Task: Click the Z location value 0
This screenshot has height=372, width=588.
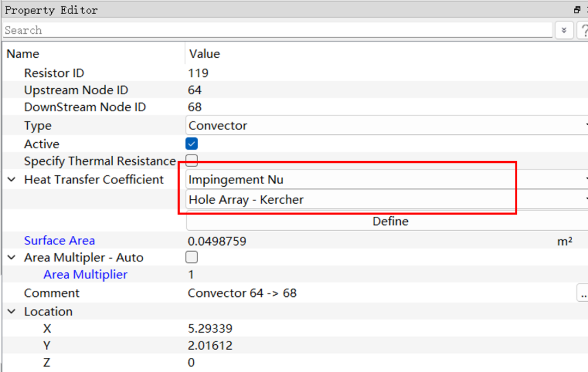Action: click(191, 362)
